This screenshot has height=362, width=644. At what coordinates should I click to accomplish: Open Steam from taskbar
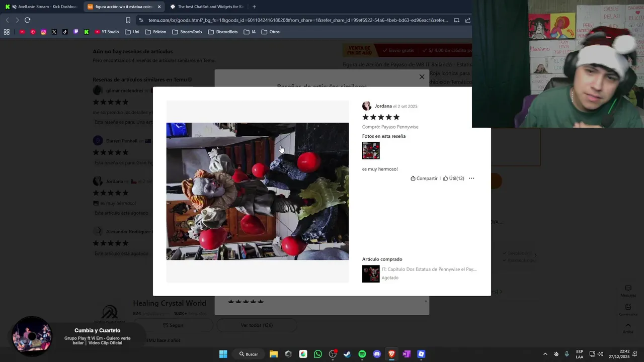[x=347, y=354]
